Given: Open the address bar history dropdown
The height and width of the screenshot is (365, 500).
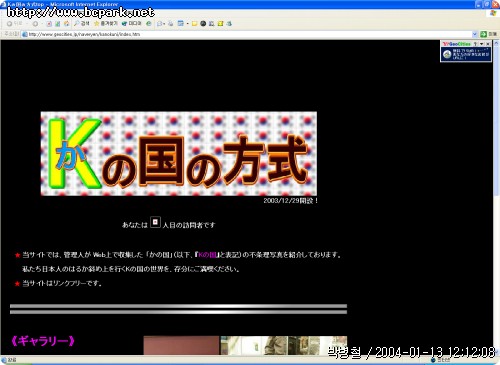Looking at the screenshot, I should (475, 34).
